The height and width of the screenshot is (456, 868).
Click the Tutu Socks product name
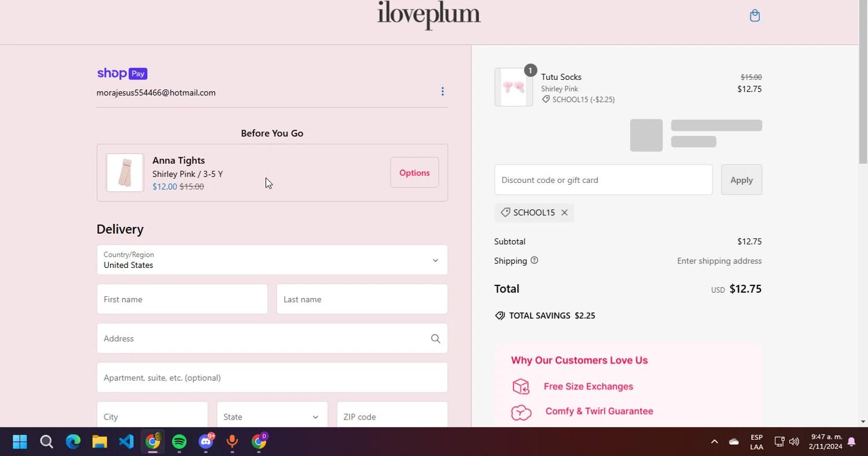[561, 77]
